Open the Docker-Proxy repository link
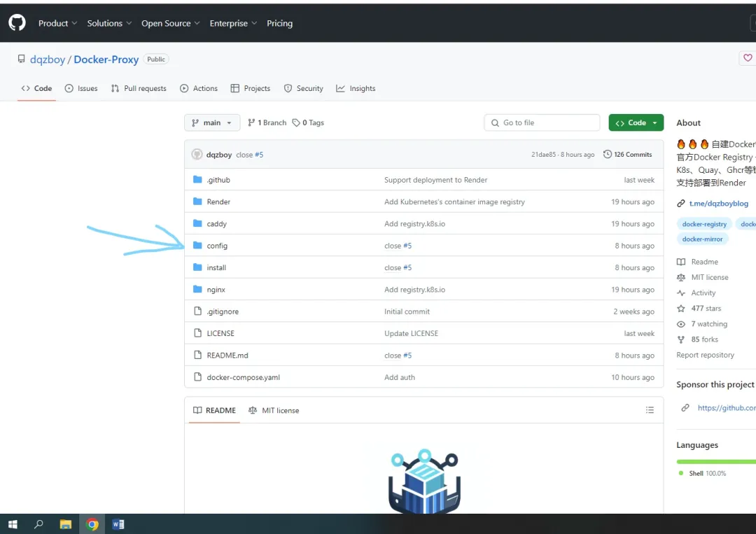The width and height of the screenshot is (756, 534). click(106, 59)
